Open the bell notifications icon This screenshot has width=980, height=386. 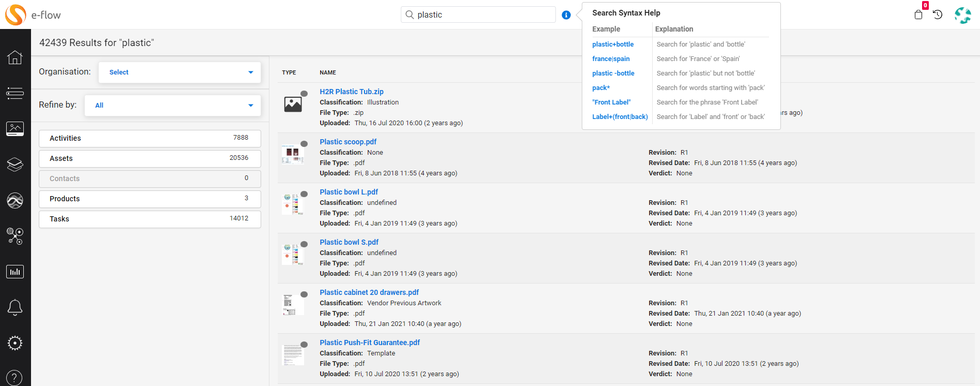pyautogui.click(x=15, y=307)
